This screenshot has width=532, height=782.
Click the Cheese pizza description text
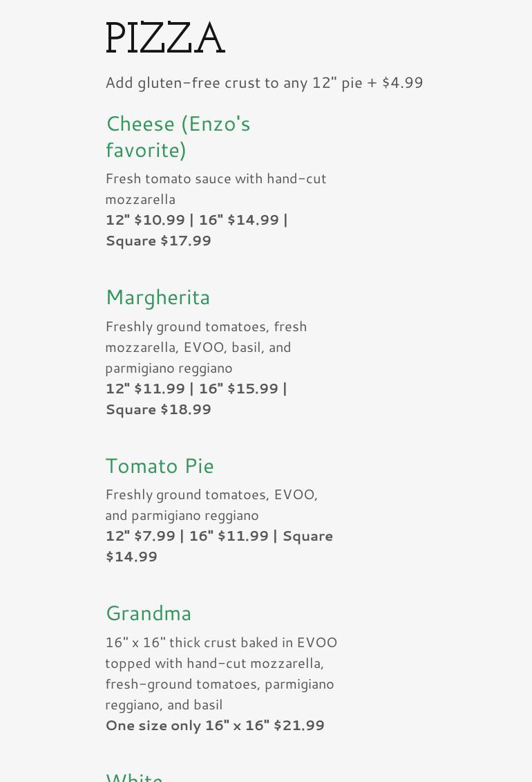pyautogui.click(x=215, y=188)
